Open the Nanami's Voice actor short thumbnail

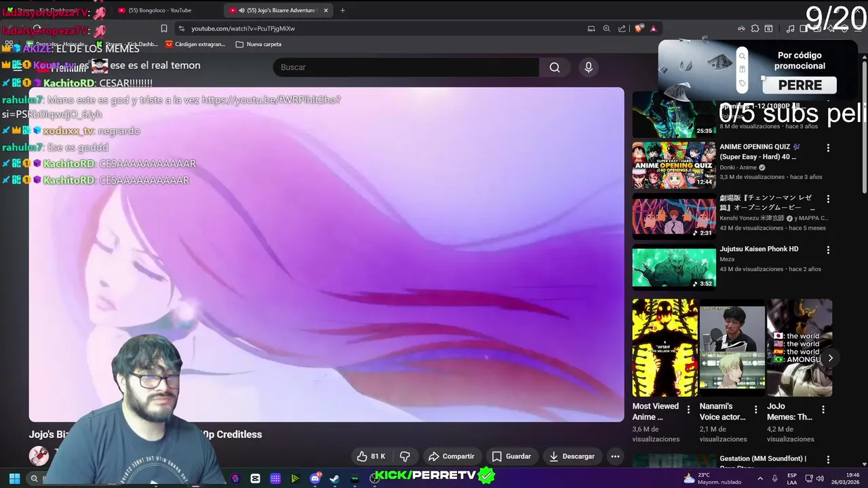click(x=732, y=348)
